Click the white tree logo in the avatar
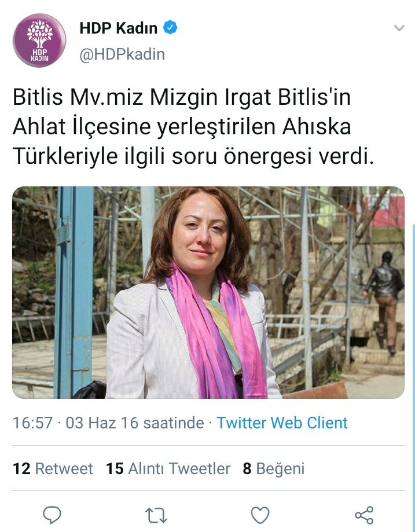The height and width of the screenshot is (532, 415). click(40, 33)
